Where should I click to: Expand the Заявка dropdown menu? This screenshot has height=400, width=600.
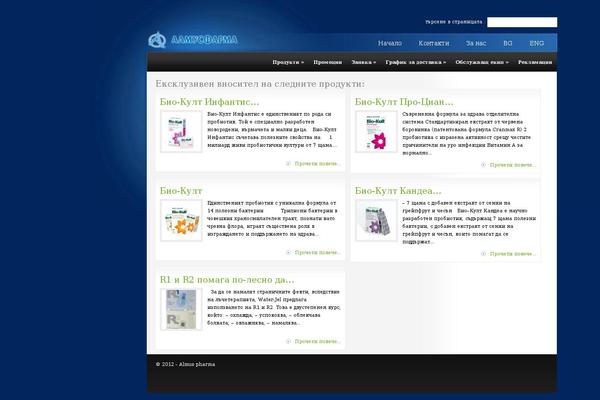click(364, 62)
